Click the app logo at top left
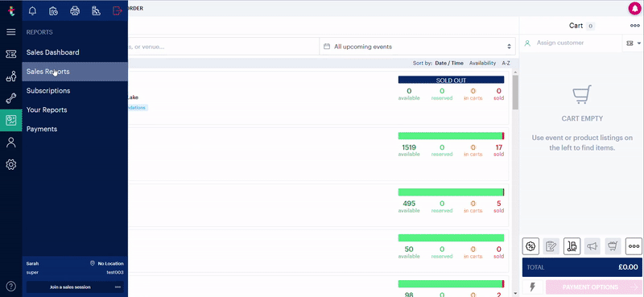The height and width of the screenshot is (297, 644). [x=11, y=10]
